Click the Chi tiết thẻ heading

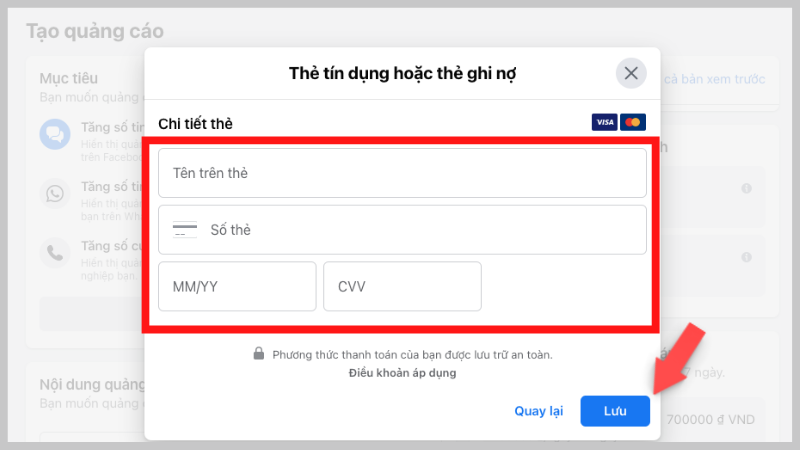coord(196,124)
